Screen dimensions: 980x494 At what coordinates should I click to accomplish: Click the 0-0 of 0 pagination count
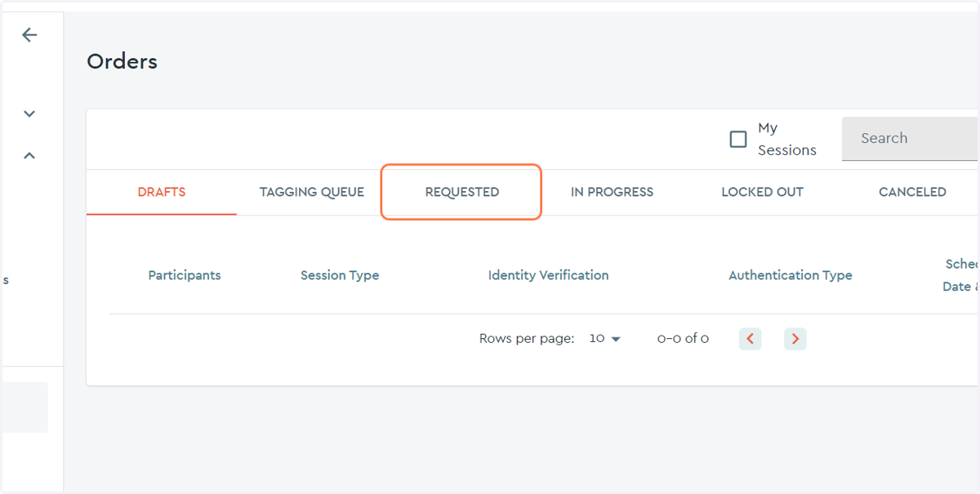pyautogui.click(x=683, y=338)
